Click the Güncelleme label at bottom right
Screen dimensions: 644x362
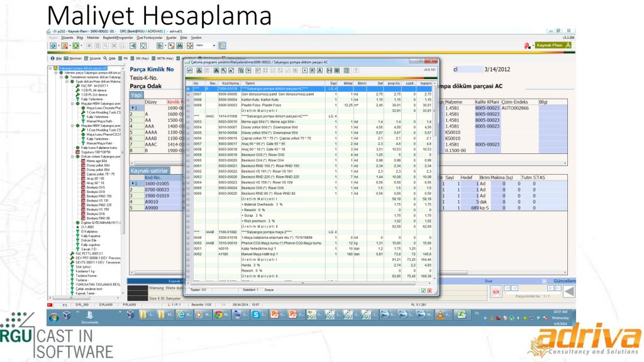coord(564,281)
